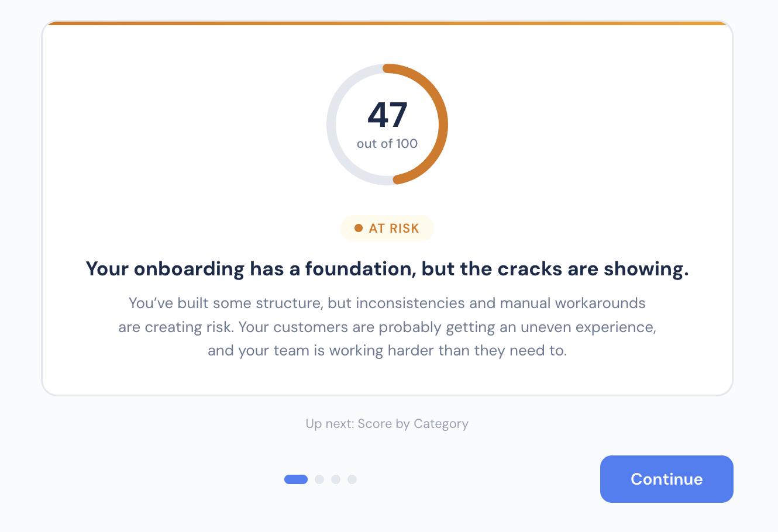Image resolution: width=778 pixels, height=532 pixels.
Task: Activate the fourth pagination dot
Action: click(352, 479)
